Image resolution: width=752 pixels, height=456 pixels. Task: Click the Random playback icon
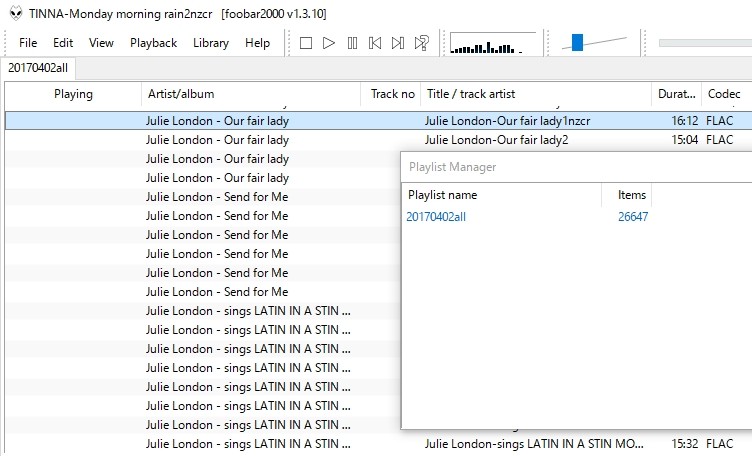(422, 43)
